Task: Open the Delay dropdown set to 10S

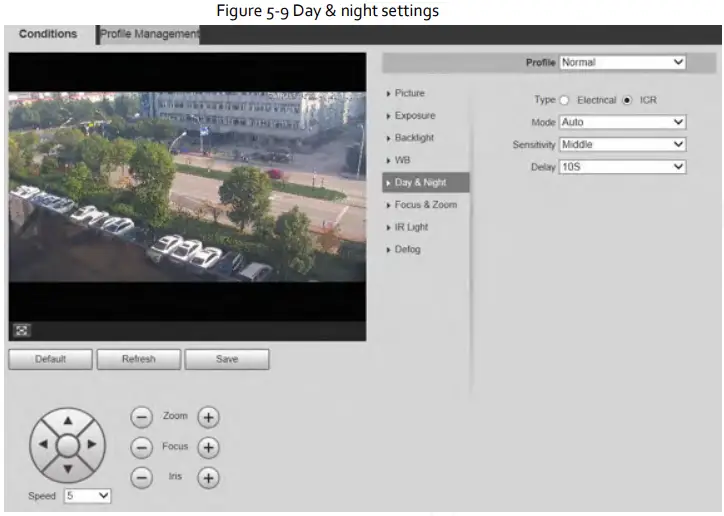Action: pos(622,167)
